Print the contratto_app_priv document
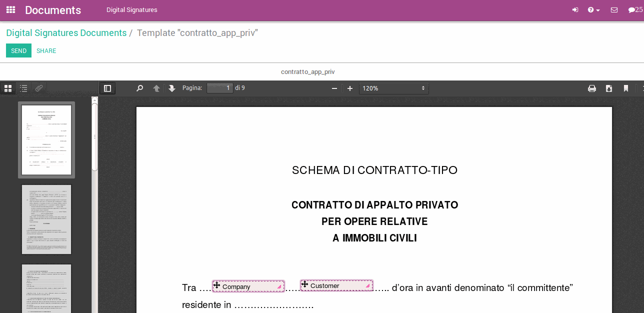This screenshot has height=313, width=644. coord(592,88)
